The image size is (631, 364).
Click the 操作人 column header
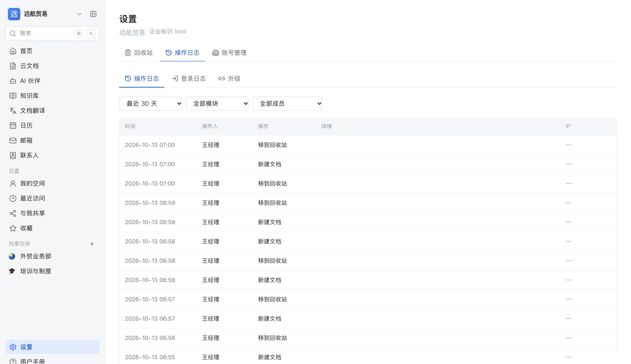coord(210,126)
